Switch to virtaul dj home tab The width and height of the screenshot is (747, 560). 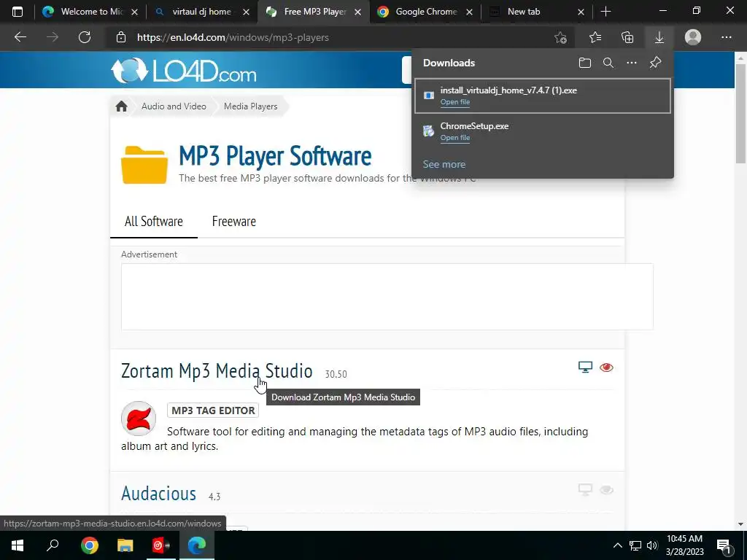click(x=201, y=12)
